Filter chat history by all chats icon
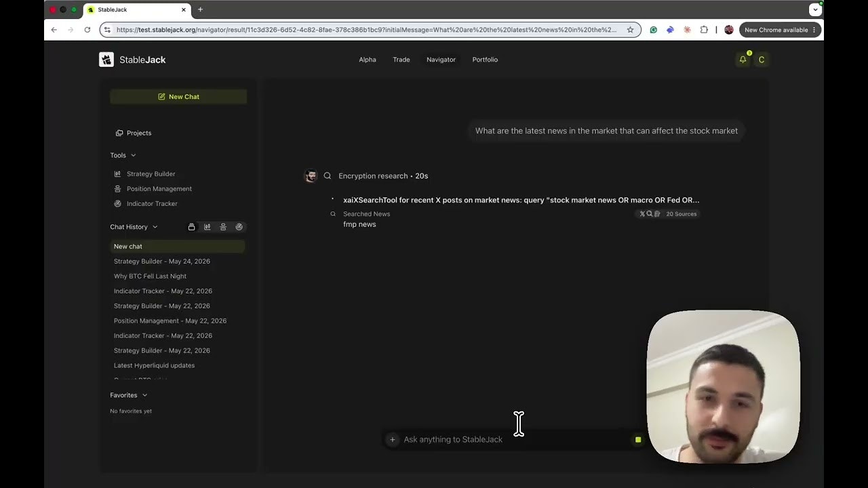Screen dimensions: 868x488 pyautogui.click(x=191, y=227)
